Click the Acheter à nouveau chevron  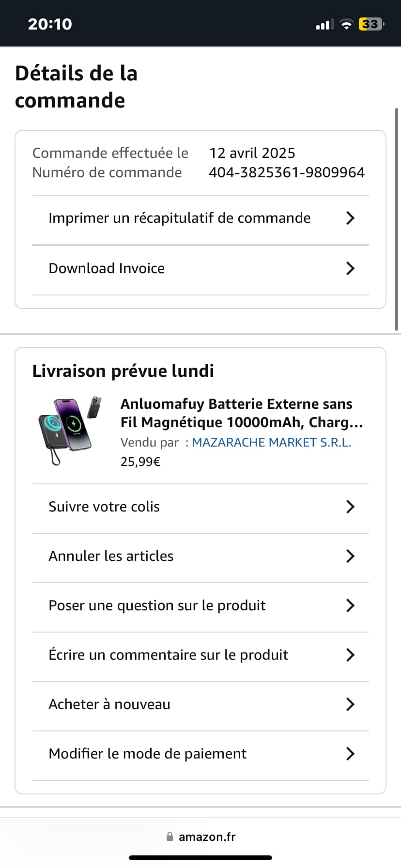(x=351, y=704)
